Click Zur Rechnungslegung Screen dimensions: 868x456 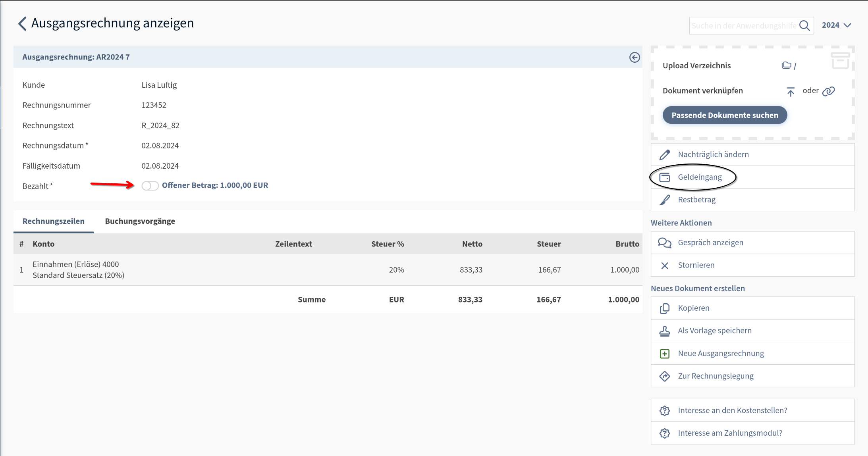click(716, 376)
